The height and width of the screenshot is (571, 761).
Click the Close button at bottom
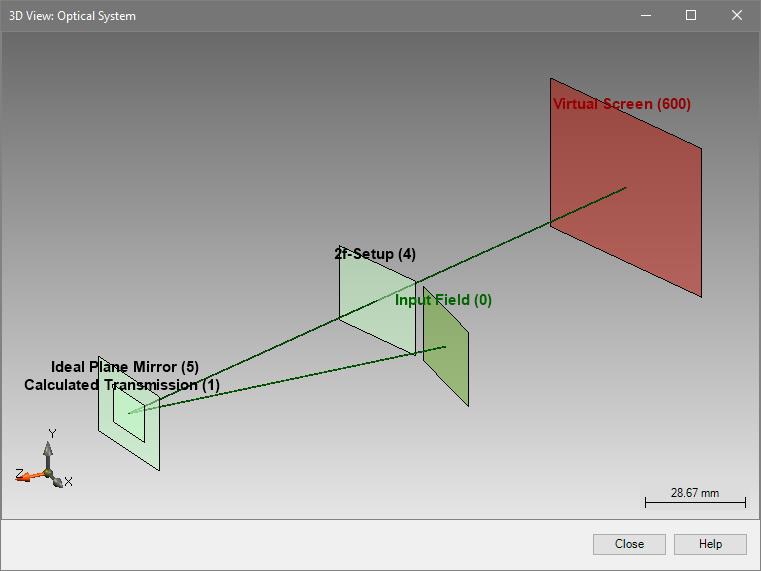(629, 544)
